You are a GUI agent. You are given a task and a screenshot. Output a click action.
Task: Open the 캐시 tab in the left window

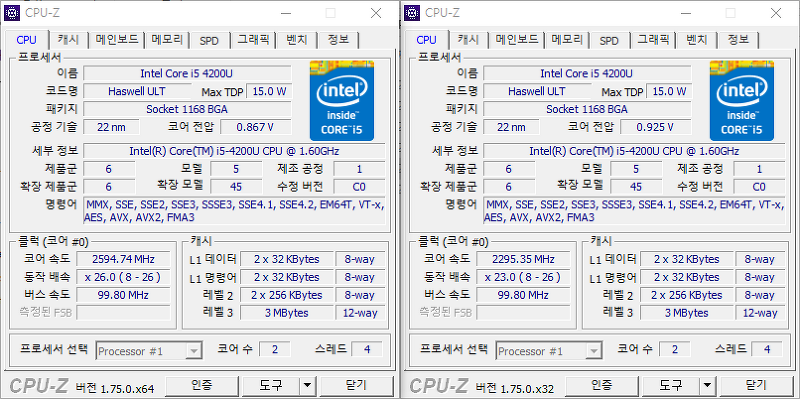(x=68, y=40)
